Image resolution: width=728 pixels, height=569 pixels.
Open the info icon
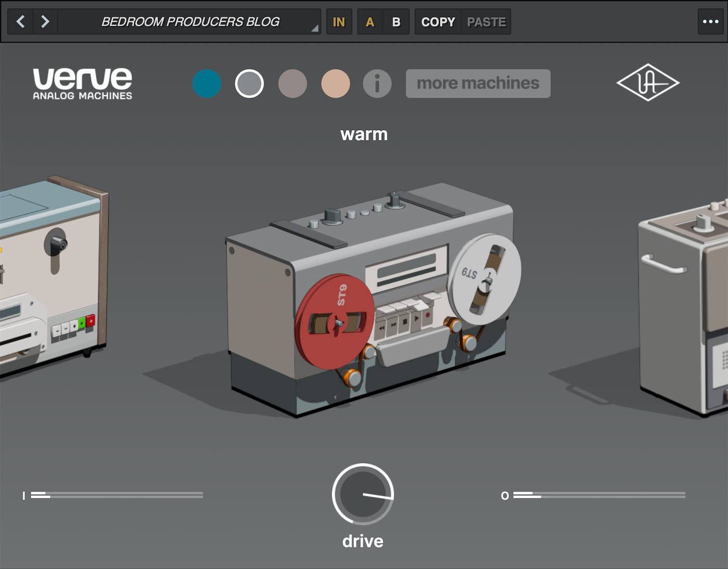(x=377, y=84)
